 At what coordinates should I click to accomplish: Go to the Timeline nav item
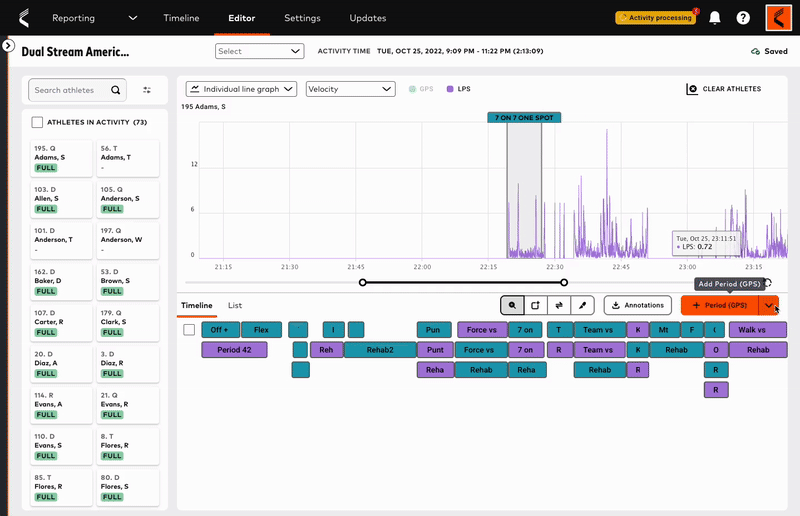coord(181,18)
